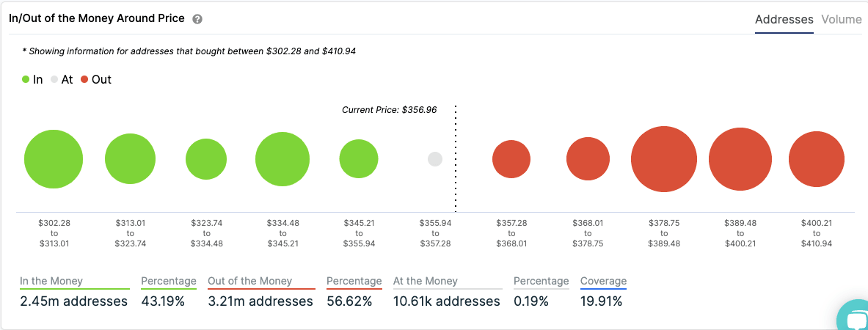The width and height of the screenshot is (868, 330).
Task: Click the $400.21 to $410.94 red bubble
Action: tap(817, 159)
